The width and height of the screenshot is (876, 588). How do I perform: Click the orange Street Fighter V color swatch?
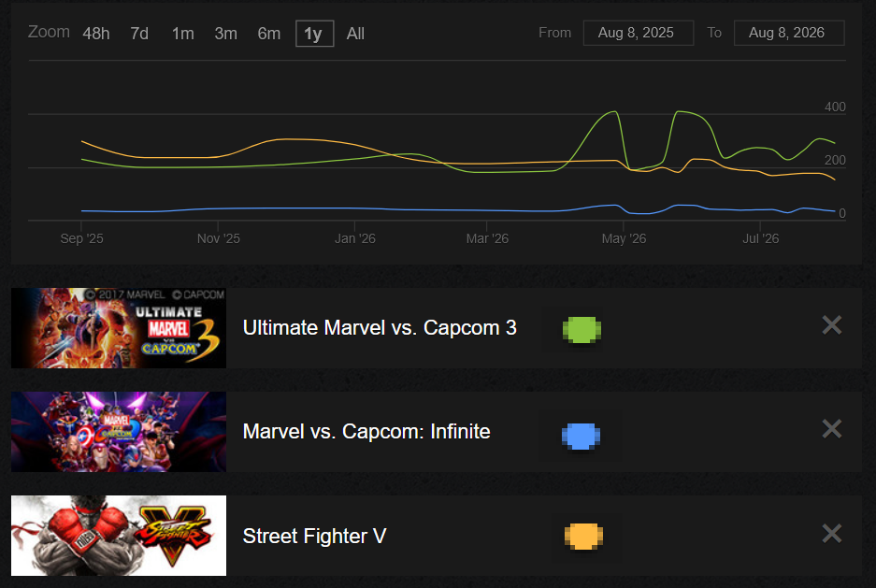point(583,537)
